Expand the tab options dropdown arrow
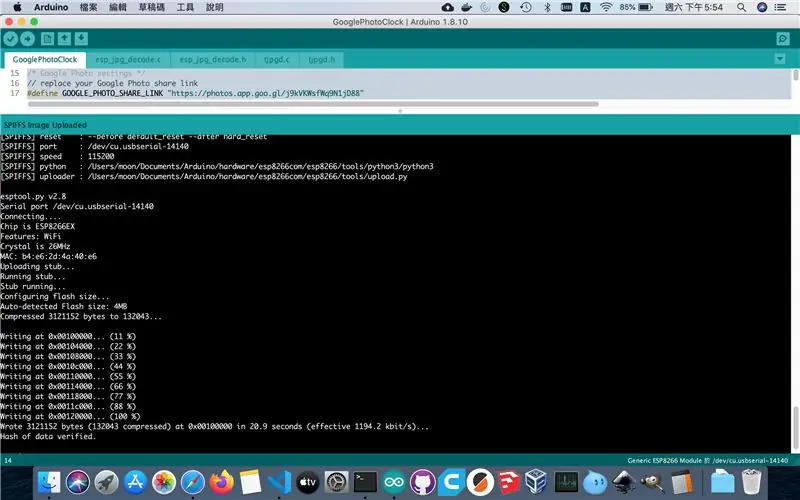 coord(780,59)
